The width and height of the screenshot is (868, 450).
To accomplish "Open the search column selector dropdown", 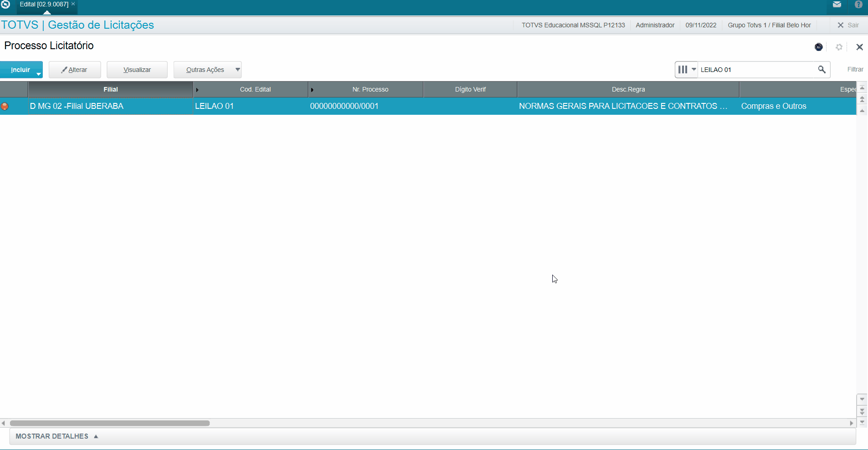I will click(x=687, y=70).
